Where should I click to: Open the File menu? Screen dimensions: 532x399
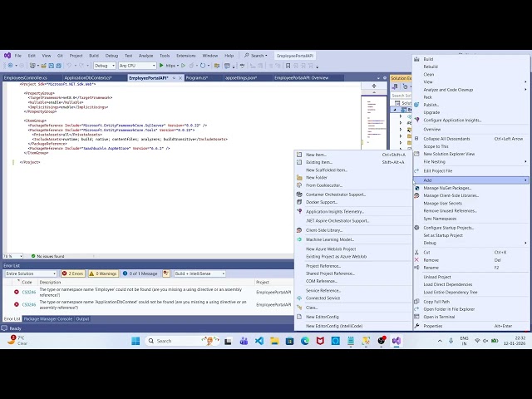pyautogui.click(x=18, y=56)
